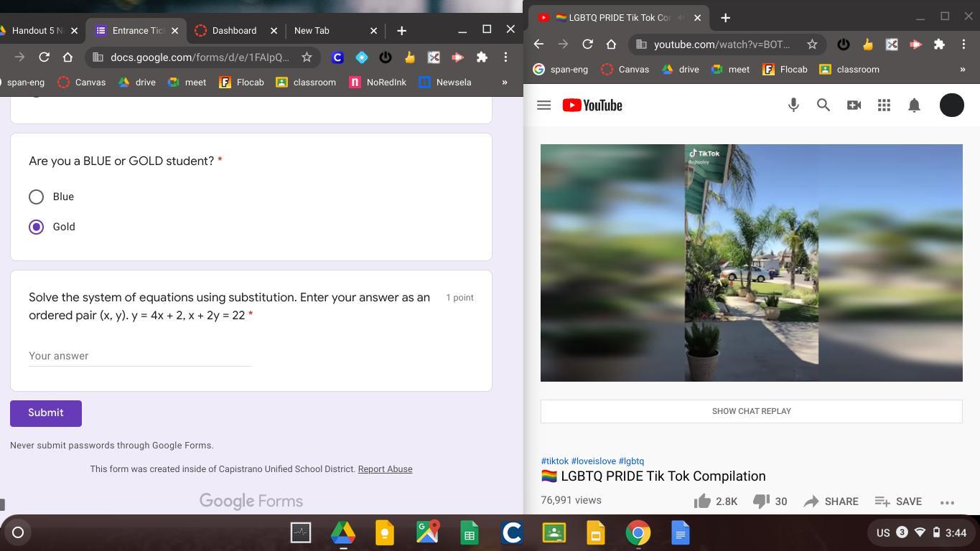Expand hidden bookmarks in the YouTube window
This screenshot has width=980, height=551.
(962, 70)
